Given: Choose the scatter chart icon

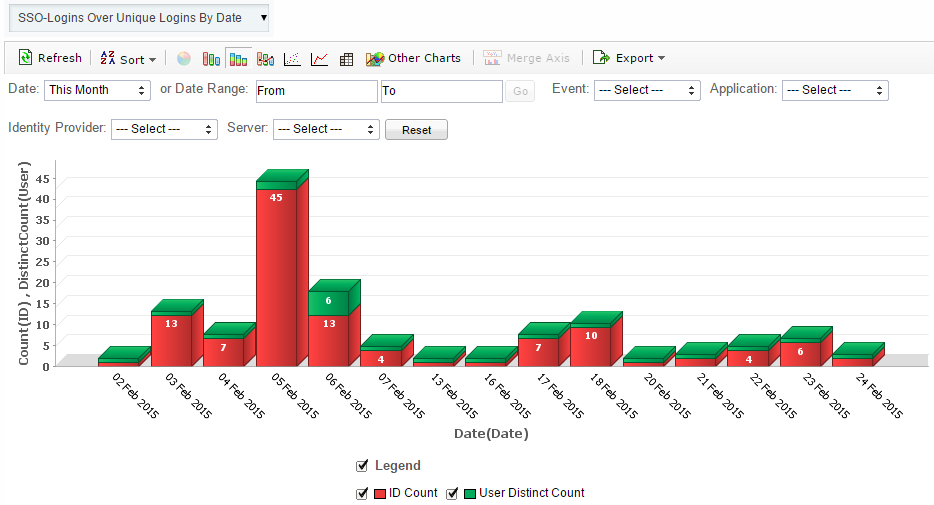Looking at the screenshot, I should pyautogui.click(x=292, y=59).
